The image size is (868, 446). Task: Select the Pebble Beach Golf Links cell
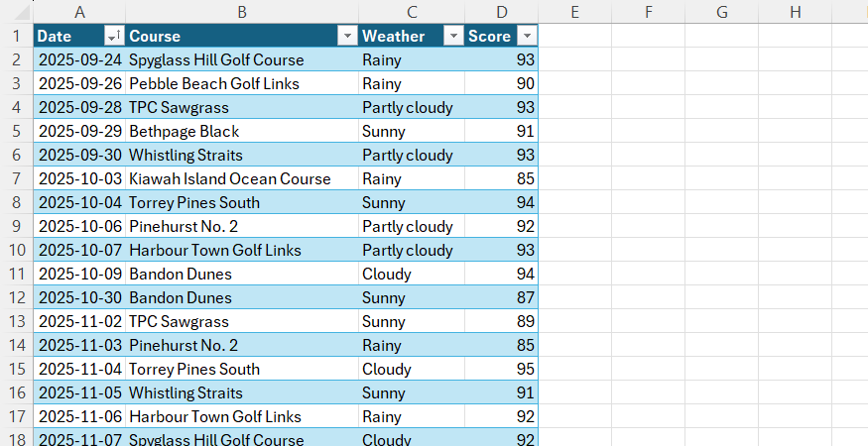242,83
